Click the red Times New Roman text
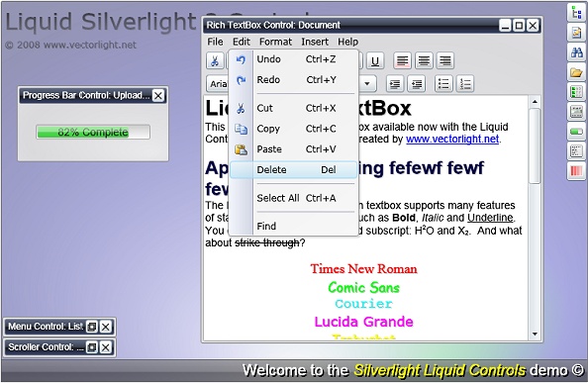Screen dimensions: 588x383 tap(363, 269)
